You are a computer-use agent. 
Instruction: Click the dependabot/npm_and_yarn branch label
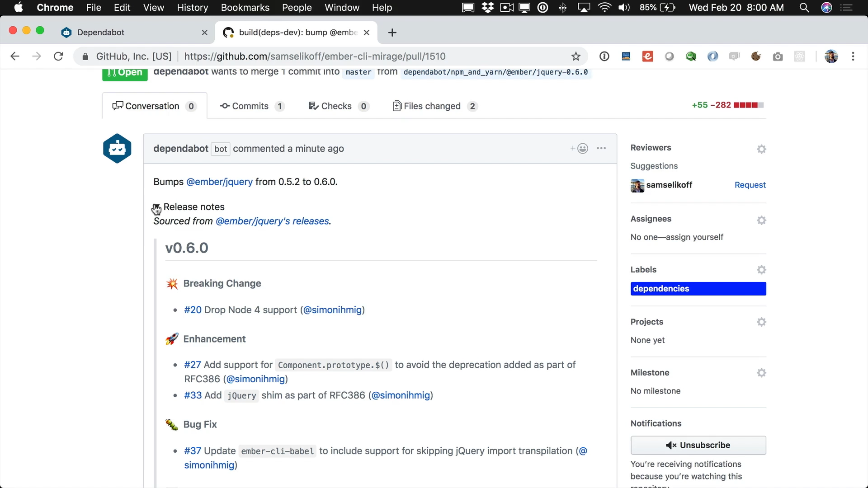click(x=496, y=72)
